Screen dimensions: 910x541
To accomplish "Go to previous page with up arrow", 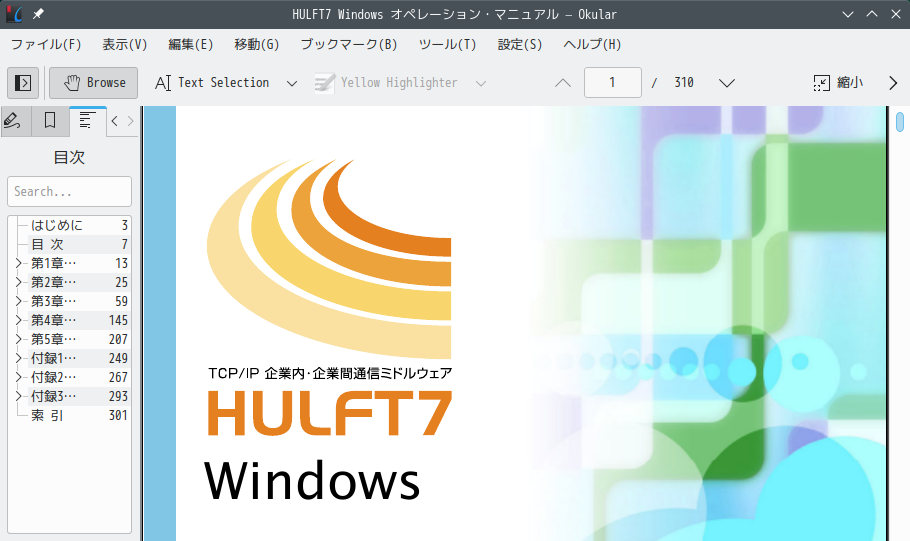I will (x=562, y=83).
